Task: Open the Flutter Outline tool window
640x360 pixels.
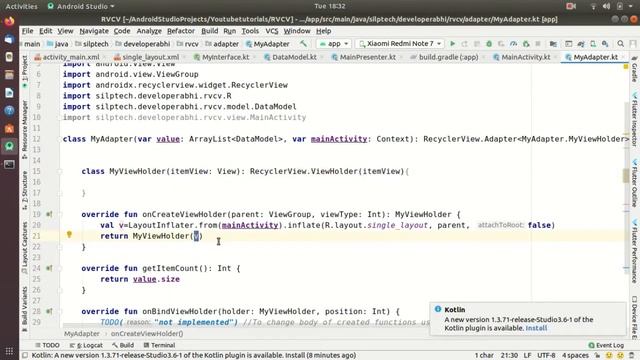Action: (634, 183)
